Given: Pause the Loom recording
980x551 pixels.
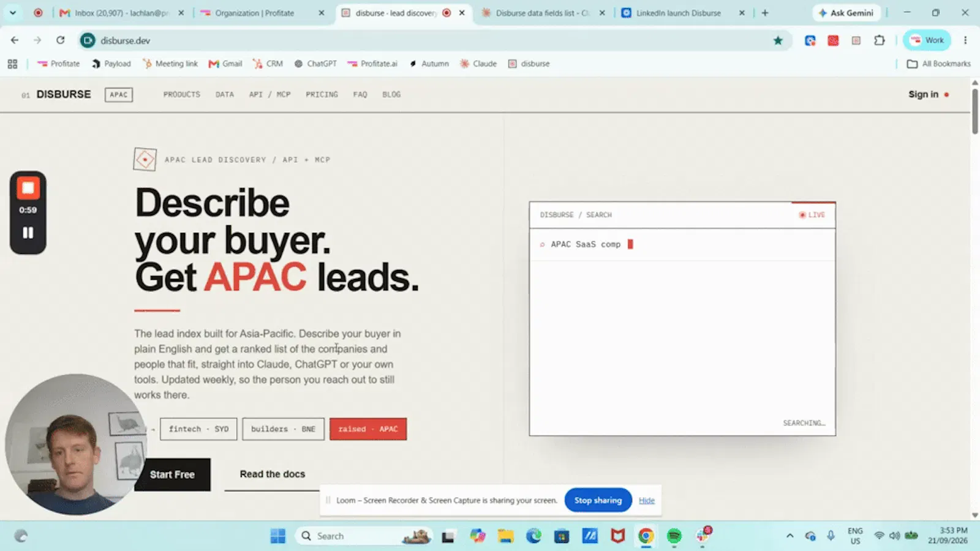Looking at the screenshot, I should coord(28,233).
